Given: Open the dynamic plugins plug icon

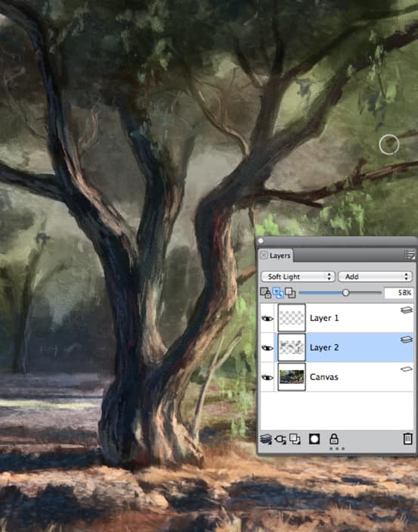Looking at the screenshot, I should click(280, 440).
